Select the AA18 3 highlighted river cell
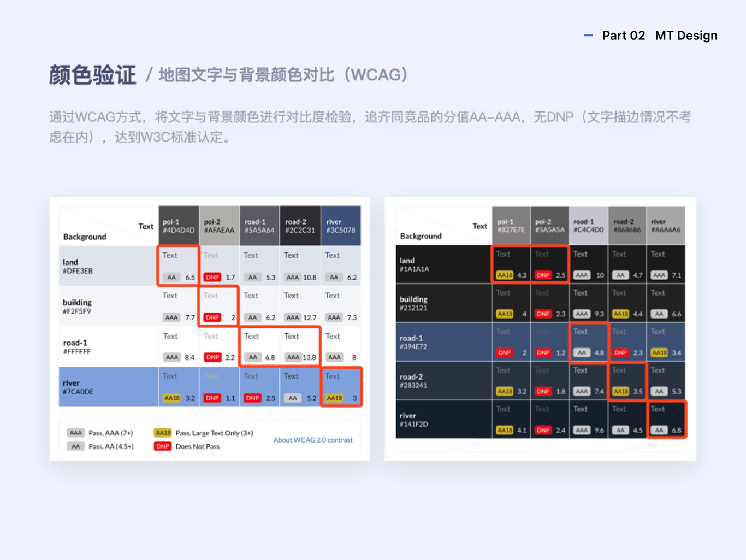Image resolution: width=746 pixels, height=560 pixels. point(341,387)
